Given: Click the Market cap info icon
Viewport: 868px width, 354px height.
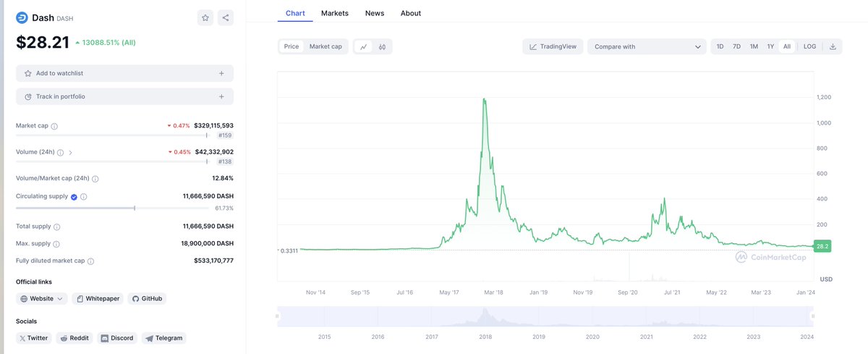Looking at the screenshot, I should point(54,126).
